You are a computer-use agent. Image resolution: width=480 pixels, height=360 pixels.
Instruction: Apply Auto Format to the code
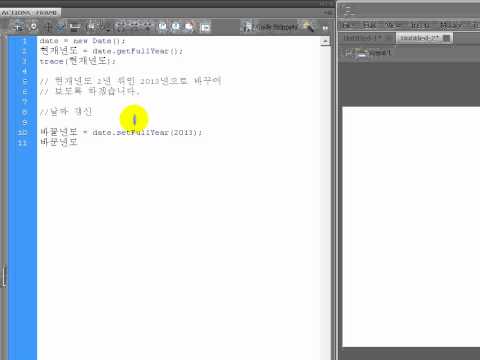click(x=75, y=27)
